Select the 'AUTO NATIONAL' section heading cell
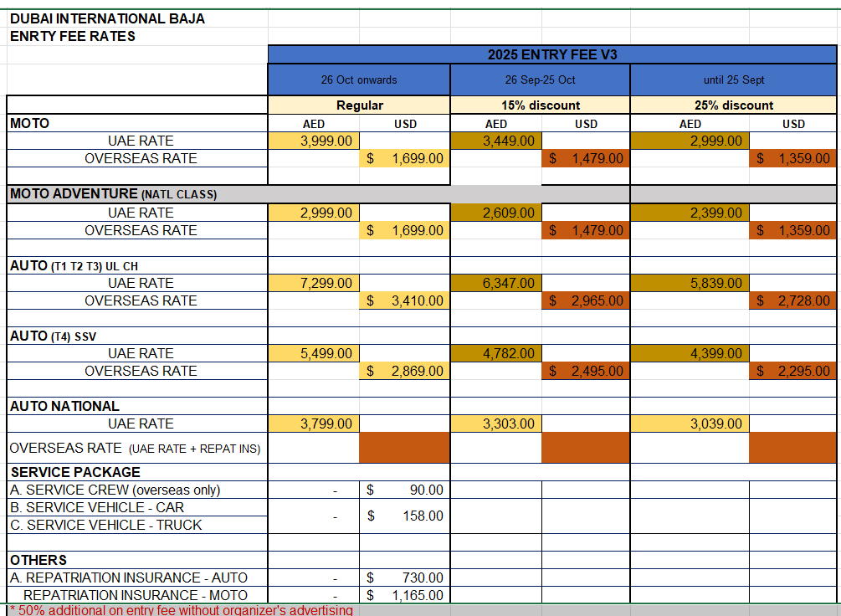This screenshot has width=841, height=616. (64, 406)
